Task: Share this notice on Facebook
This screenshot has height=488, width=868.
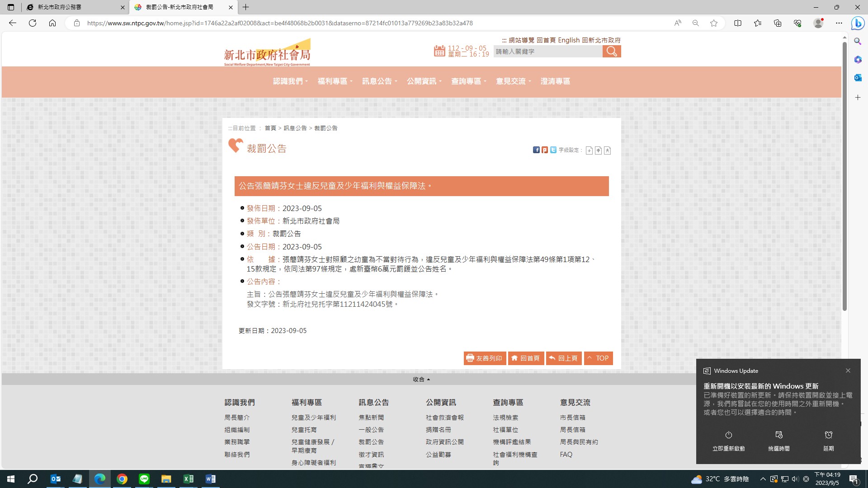Action: pyautogui.click(x=536, y=150)
